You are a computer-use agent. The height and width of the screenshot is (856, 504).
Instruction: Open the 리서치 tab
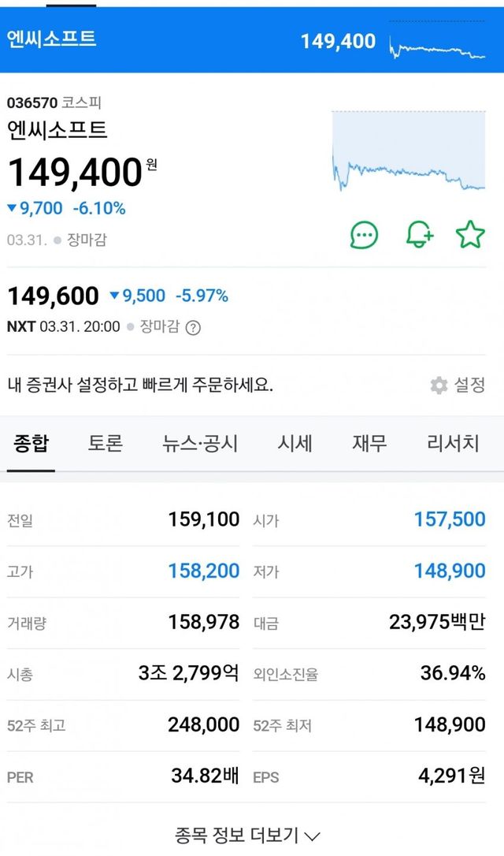[x=452, y=444]
